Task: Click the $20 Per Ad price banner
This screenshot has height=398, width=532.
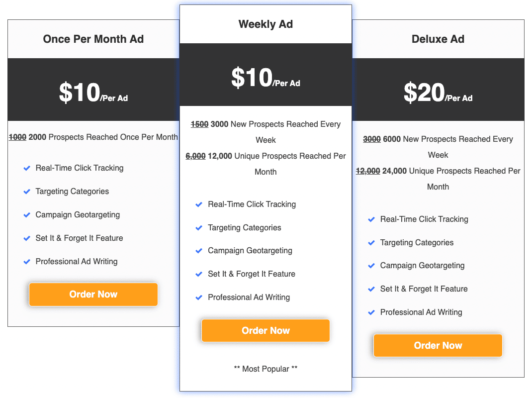Action: (x=438, y=90)
